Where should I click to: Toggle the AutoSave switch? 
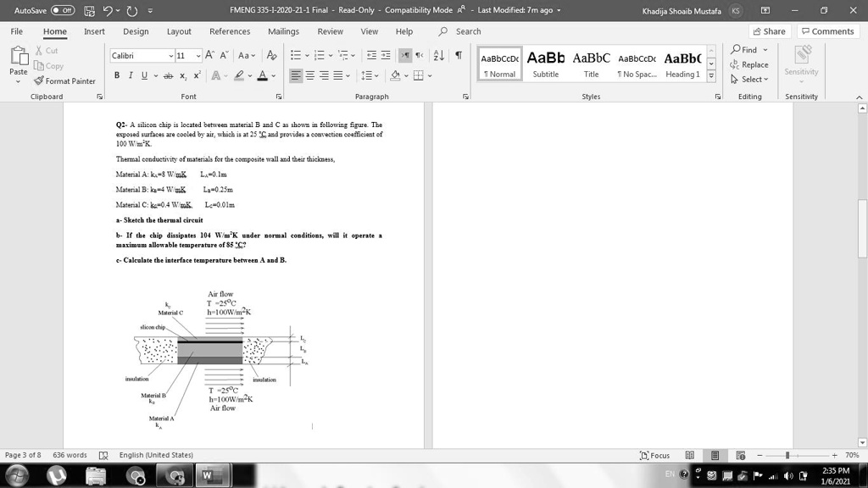(64, 10)
